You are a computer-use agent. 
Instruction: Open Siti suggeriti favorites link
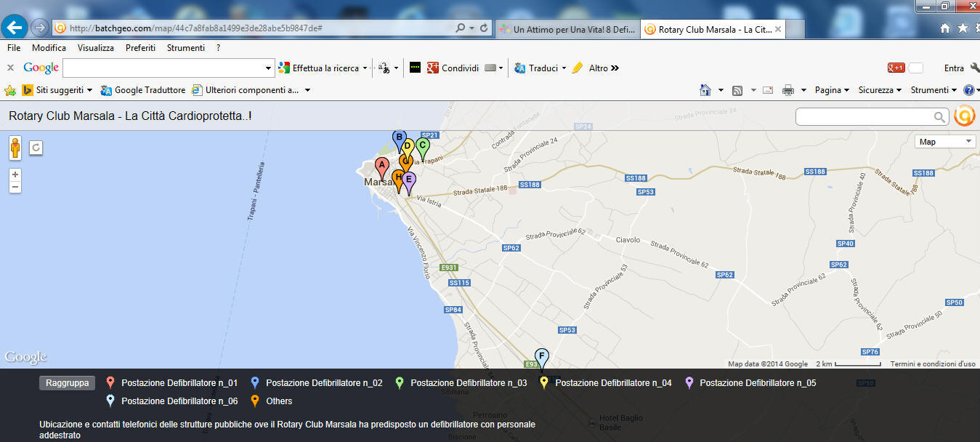pos(57,90)
